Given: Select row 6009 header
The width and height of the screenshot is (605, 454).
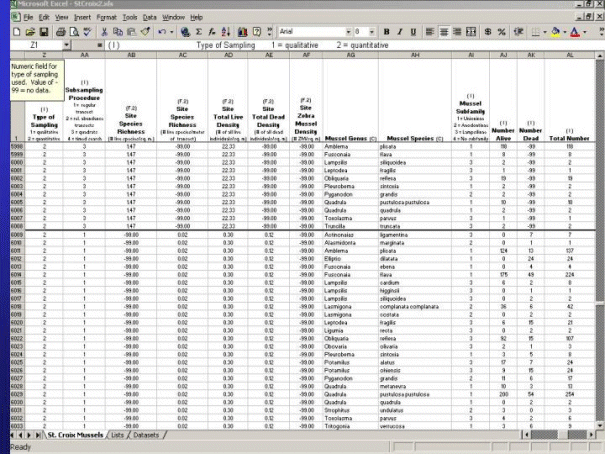Looking at the screenshot, I should pyautogui.click(x=17, y=235).
